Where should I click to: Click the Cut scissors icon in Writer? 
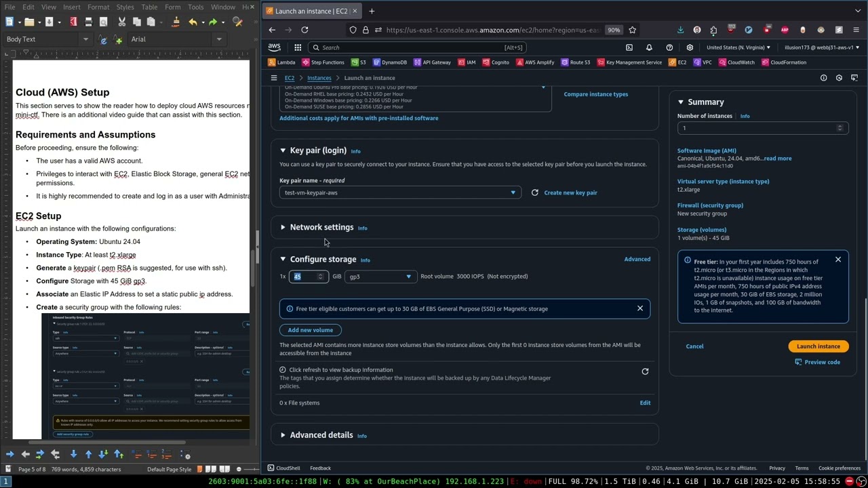click(122, 22)
